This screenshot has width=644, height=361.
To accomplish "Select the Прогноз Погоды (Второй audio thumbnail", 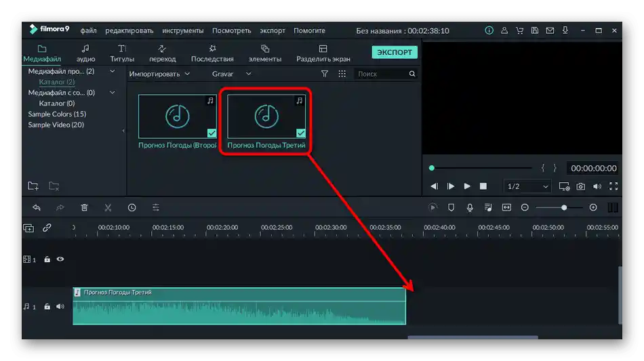I will coord(178,116).
